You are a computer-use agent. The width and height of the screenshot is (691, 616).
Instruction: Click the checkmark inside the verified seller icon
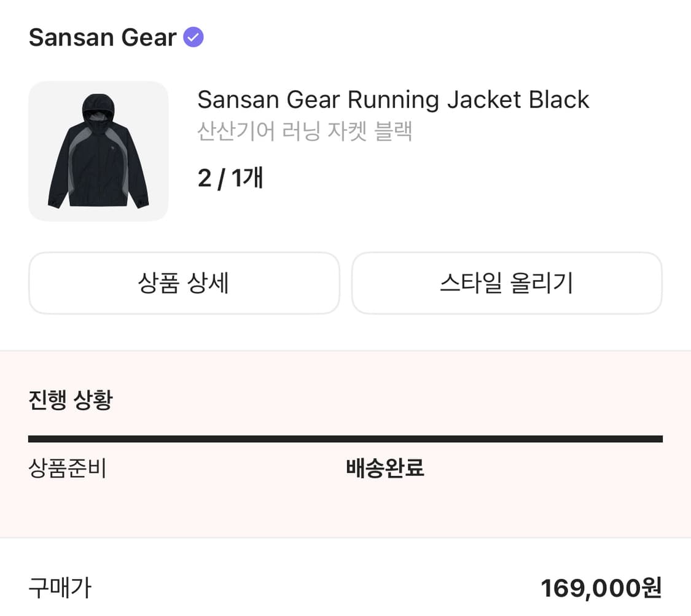coord(192,37)
